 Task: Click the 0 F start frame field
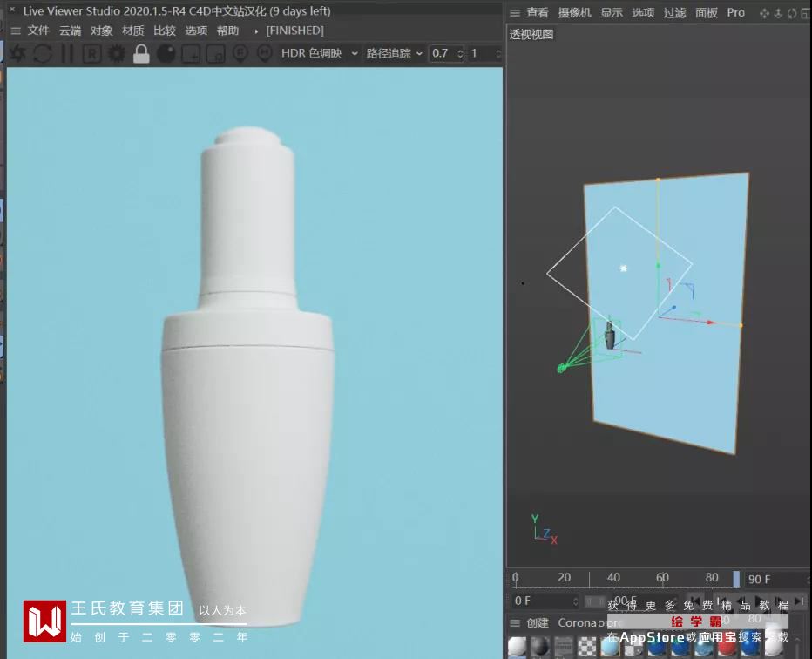click(545, 601)
